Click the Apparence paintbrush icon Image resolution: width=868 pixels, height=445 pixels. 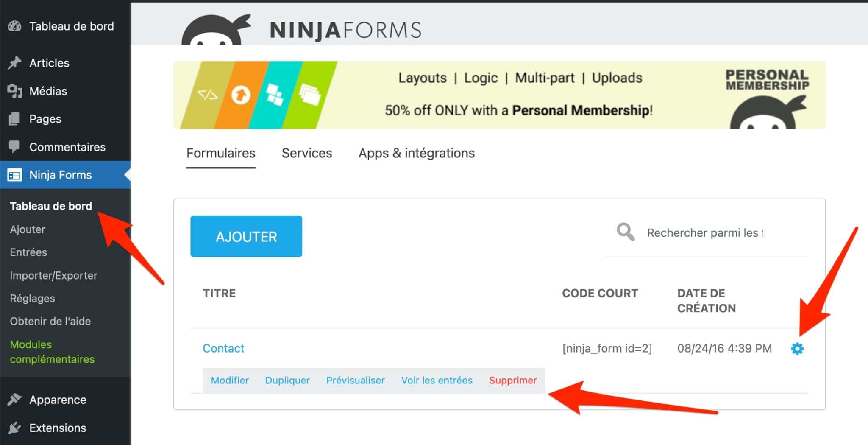pos(14,400)
